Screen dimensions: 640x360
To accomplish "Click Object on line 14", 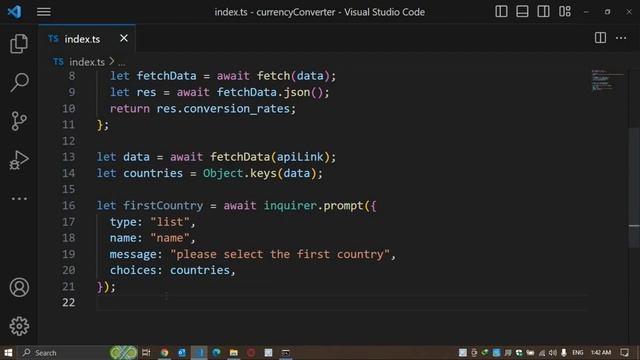I will pos(223,173).
